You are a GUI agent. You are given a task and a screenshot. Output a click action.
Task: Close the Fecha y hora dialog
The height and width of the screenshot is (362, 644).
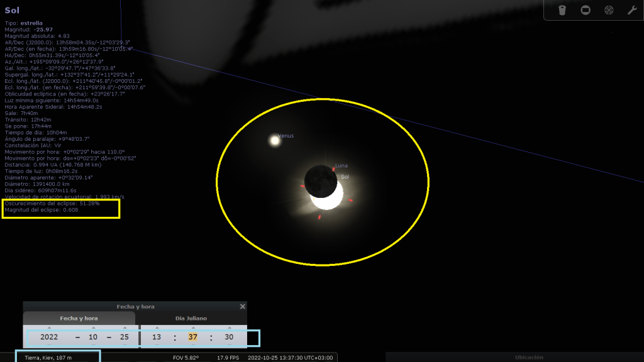coord(243,306)
